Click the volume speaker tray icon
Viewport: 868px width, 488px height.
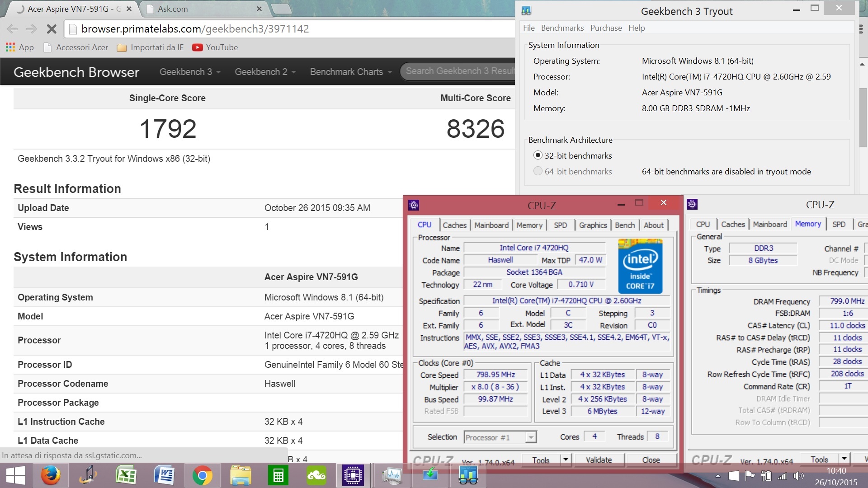coord(798,476)
